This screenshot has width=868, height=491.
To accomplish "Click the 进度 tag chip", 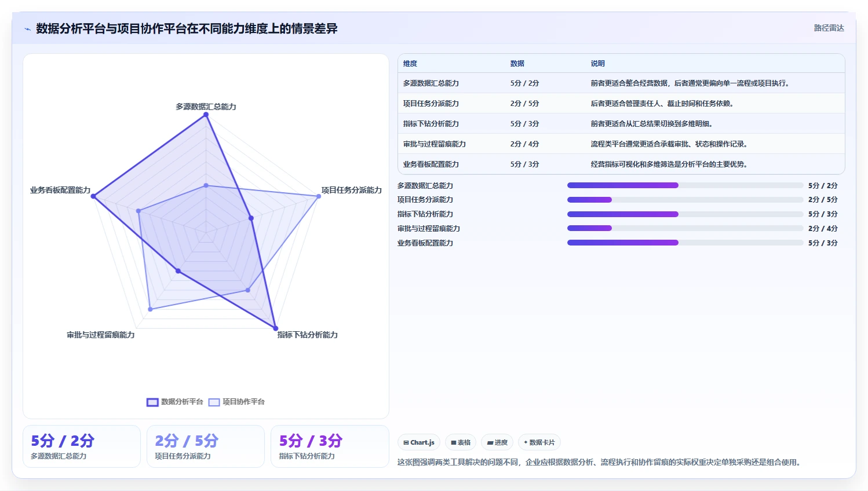I will pos(497,442).
